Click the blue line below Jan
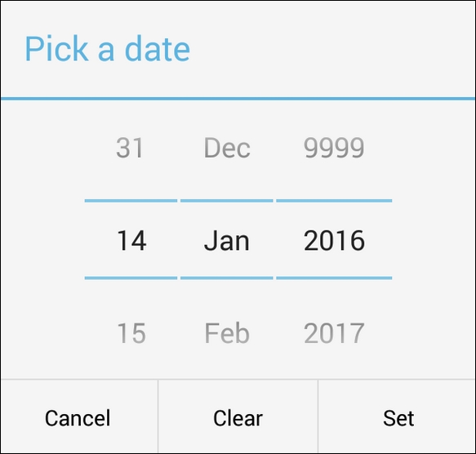 (x=227, y=278)
